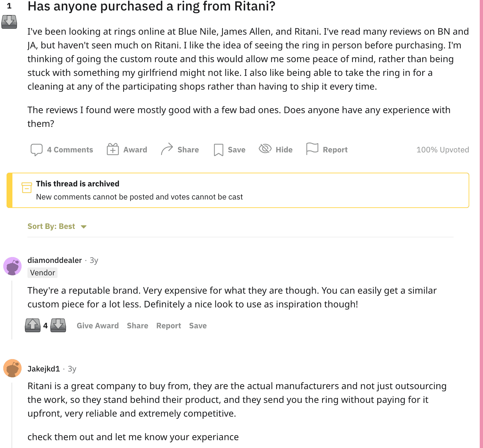
Task: Open diamonddealer's profile
Action: click(x=54, y=260)
